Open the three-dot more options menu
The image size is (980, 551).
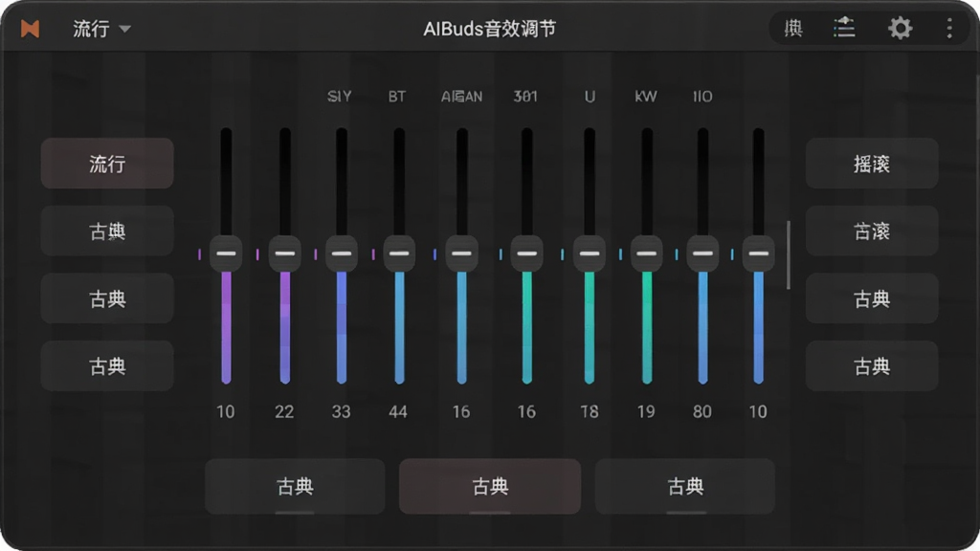tap(949, 28)
